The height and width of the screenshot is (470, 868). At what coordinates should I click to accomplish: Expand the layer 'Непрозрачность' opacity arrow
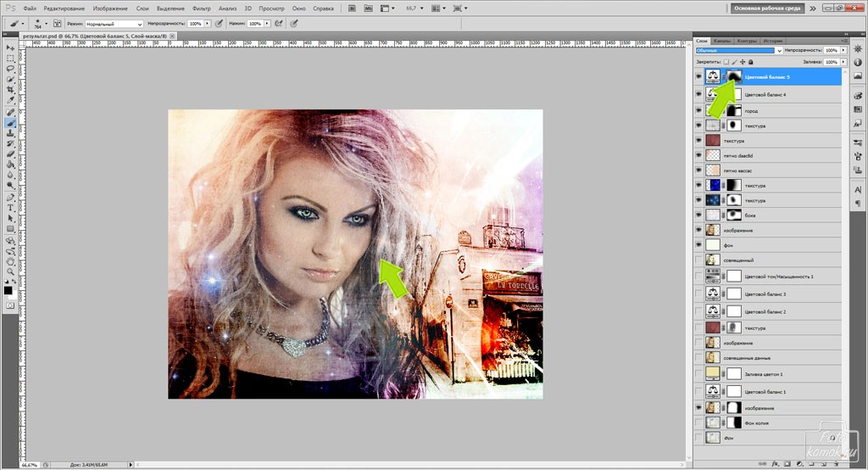[843, 51]
